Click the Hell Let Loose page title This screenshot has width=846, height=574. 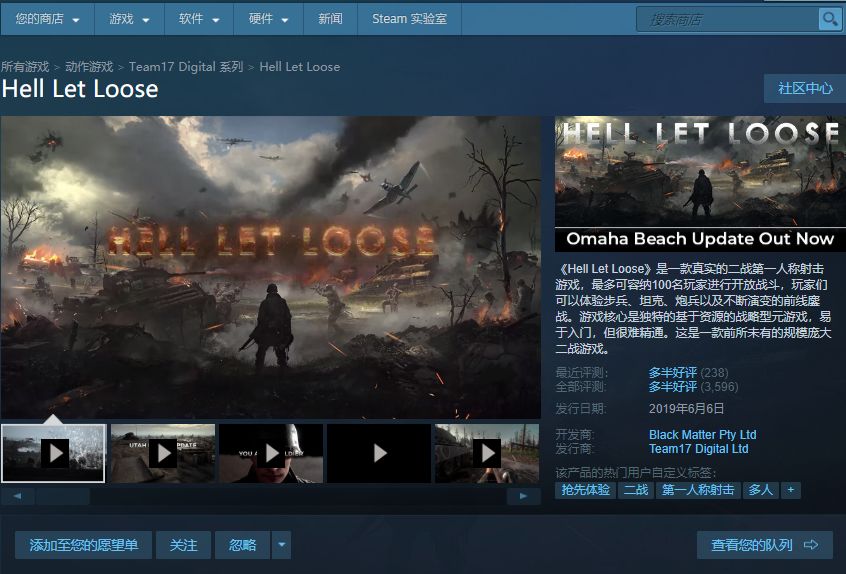point(80,89)
